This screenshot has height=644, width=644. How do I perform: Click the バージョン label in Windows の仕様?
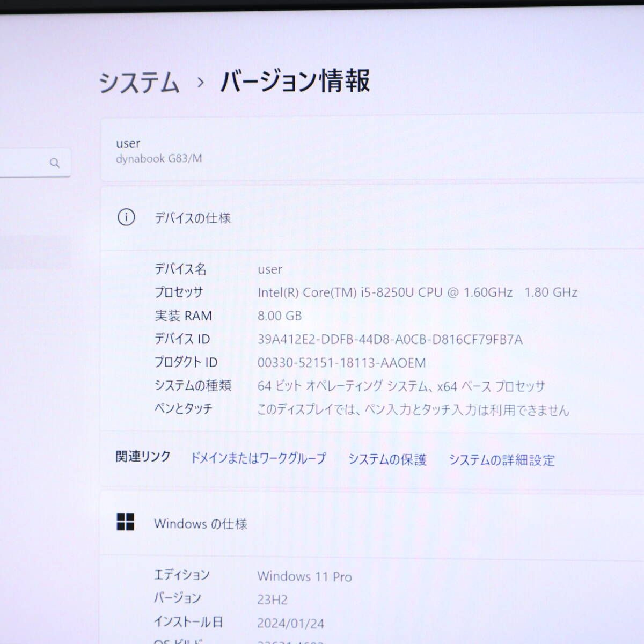[178, 598]
